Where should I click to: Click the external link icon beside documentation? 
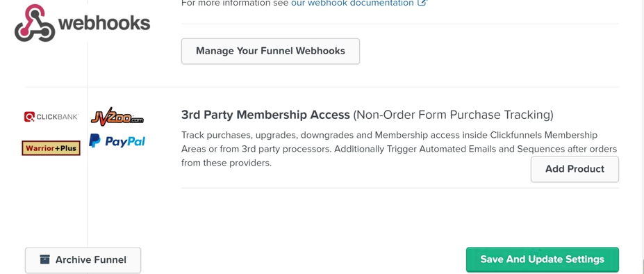click(422, 3)
